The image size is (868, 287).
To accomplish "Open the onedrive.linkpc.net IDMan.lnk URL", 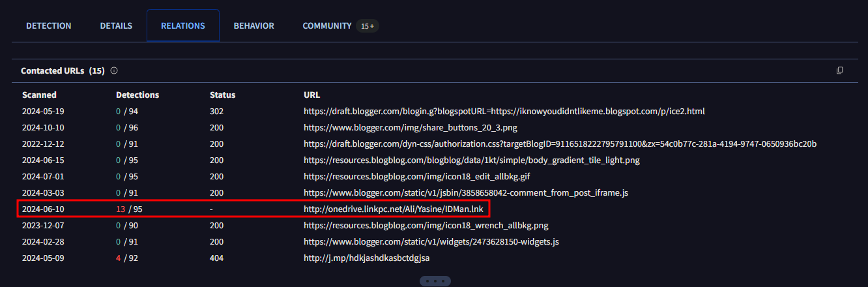I will click(393, 209).
